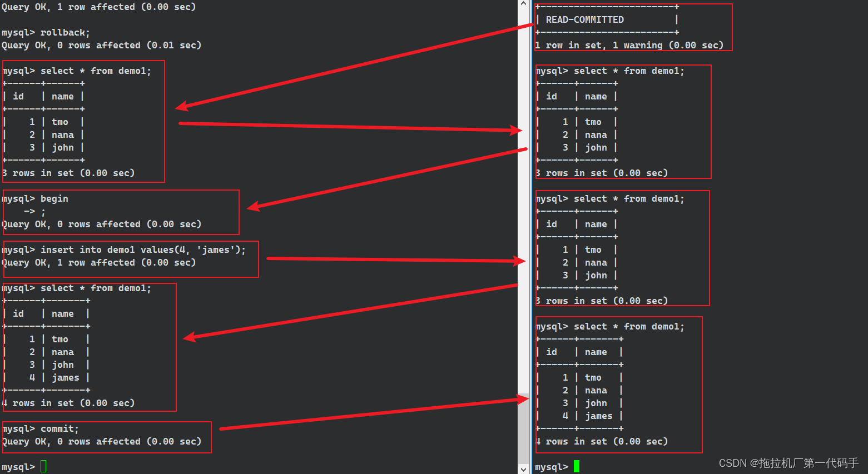Select 'Query OK, 0 rows affected' under commit
The image size is (868, 474).
101,442
